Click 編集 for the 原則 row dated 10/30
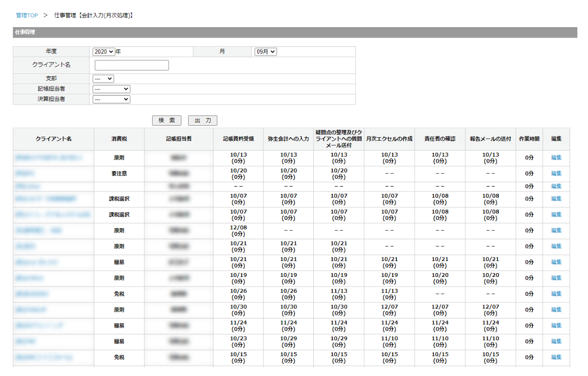This screenshot has width=588, height=376. click(556, 310)
